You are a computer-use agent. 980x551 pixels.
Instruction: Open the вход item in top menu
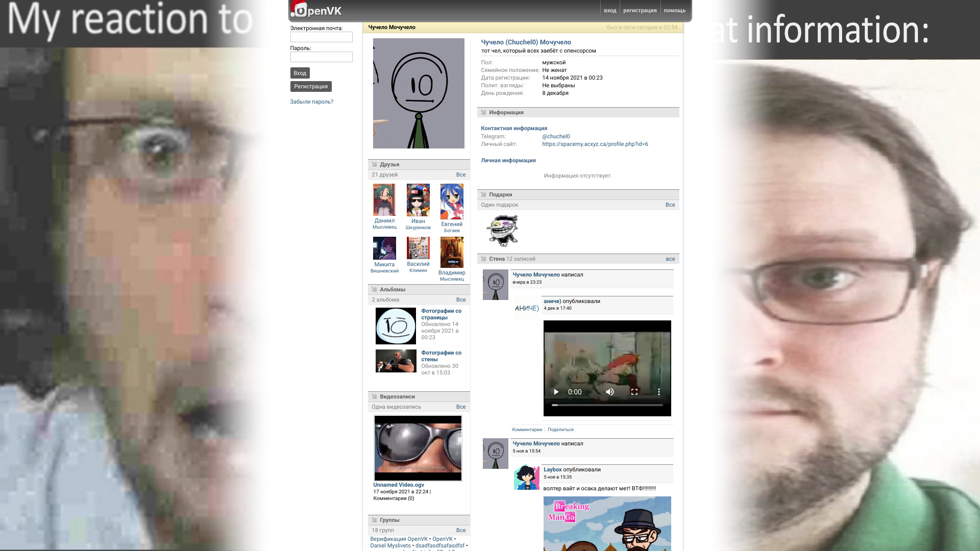tap(609, 10)
